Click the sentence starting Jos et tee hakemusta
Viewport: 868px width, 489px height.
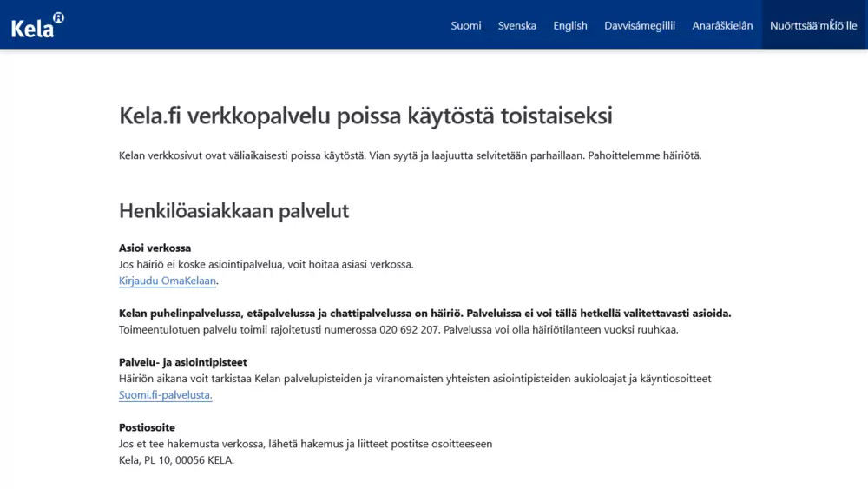[x=305, y=444]
